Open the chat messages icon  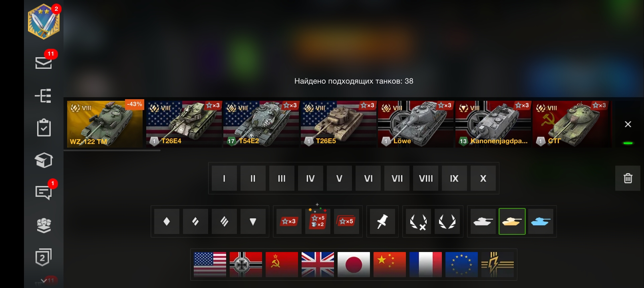tap(44, 192)
